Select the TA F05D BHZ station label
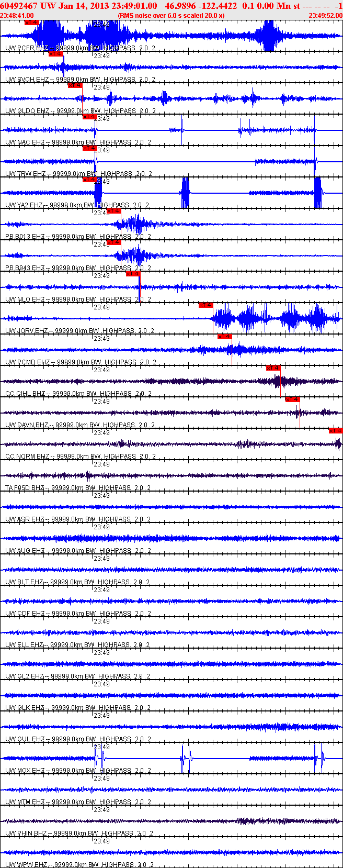 [25, 488]
